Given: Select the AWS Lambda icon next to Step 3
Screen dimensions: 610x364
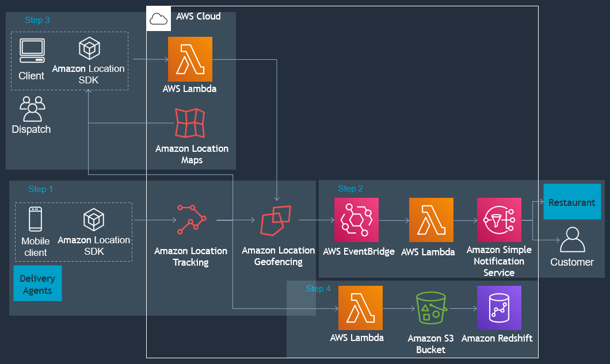Looking at the screenshot, I should [x=190, y=59].
